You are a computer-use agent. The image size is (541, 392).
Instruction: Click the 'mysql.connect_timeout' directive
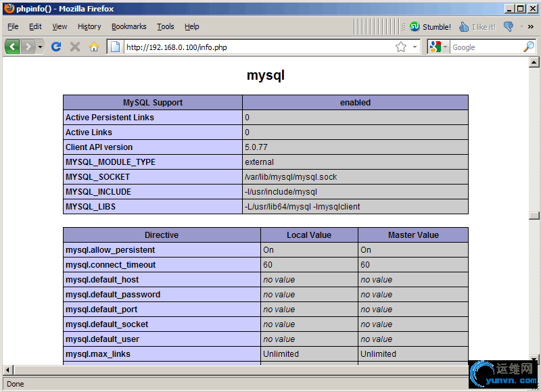coord(110,265)
